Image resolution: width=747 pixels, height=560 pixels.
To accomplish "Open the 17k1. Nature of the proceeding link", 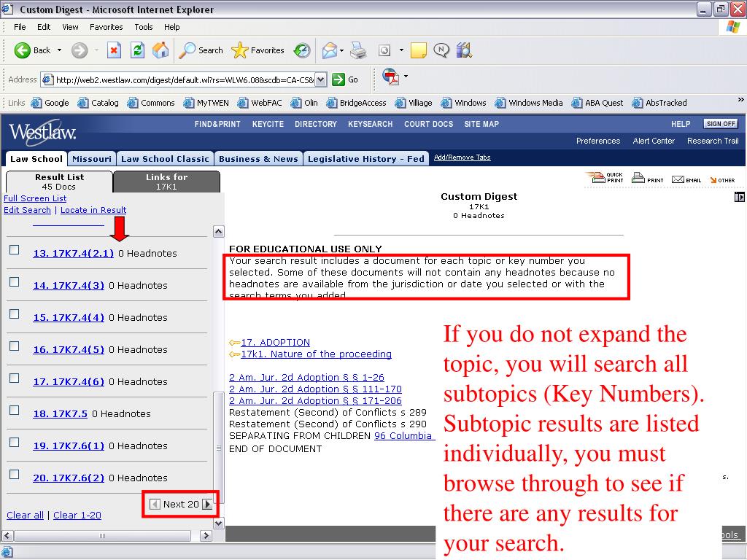I will (317, 354).
